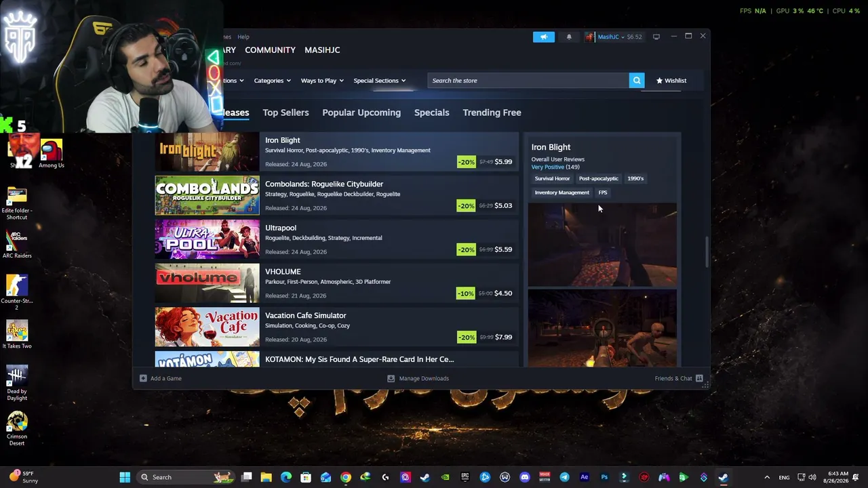Click the MasihJC profile avatar picture
Viewport: 868px width, 488px height.
590,37
